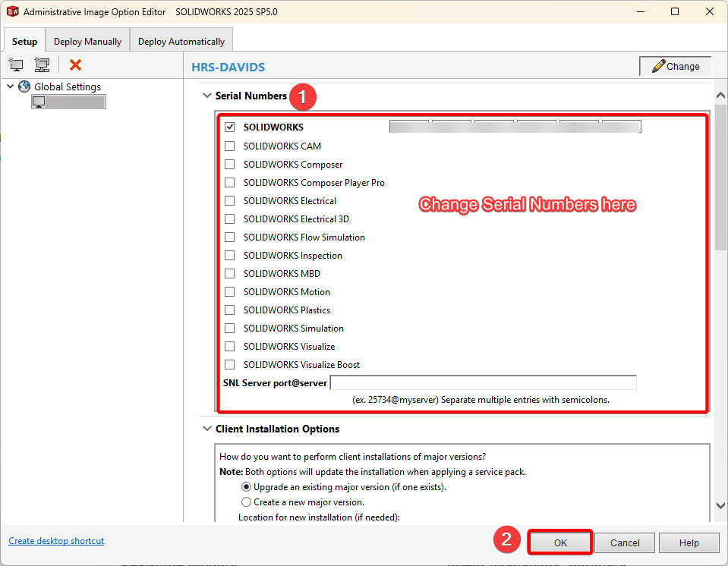Click the Global Settings label
This screenshot has width=728, height=566.
[x=68, y=86]
